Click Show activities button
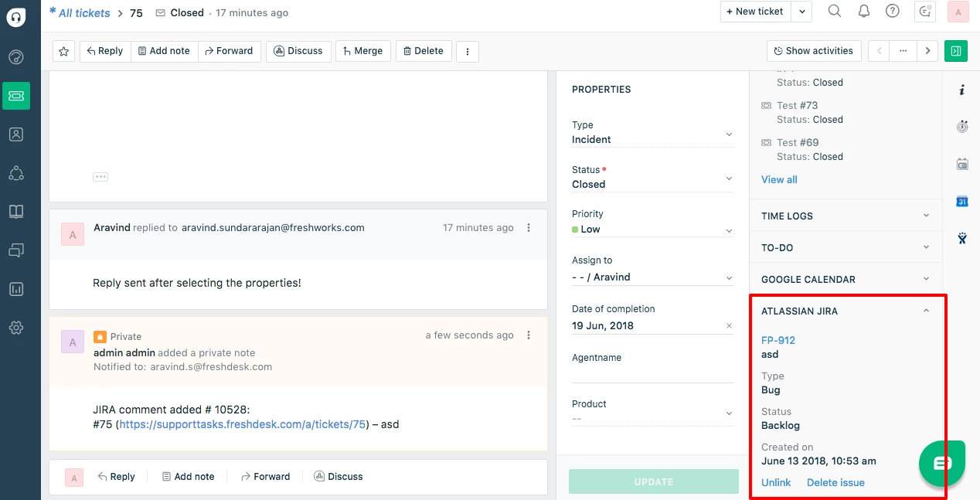Screen dimensions: 980x500 [x=813, y=51]
